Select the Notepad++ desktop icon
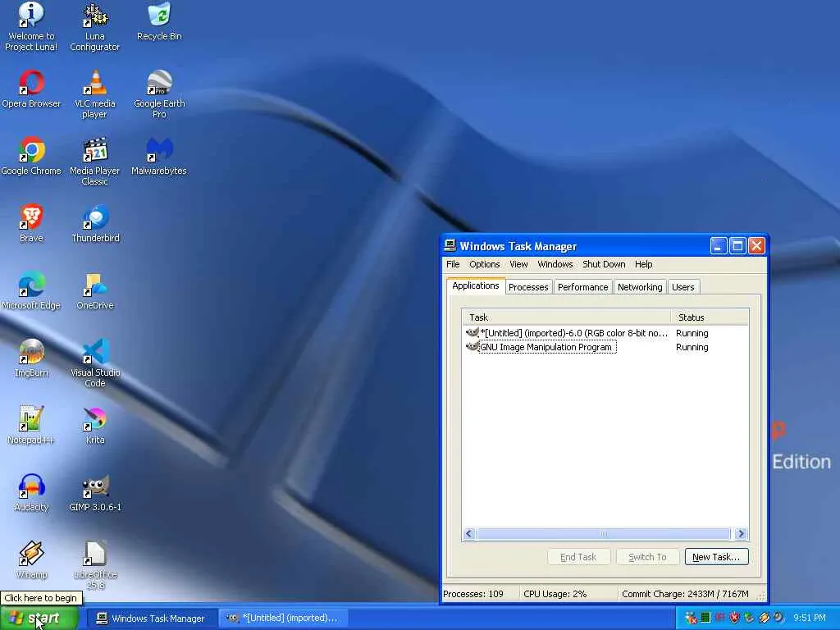 point(31,426)
